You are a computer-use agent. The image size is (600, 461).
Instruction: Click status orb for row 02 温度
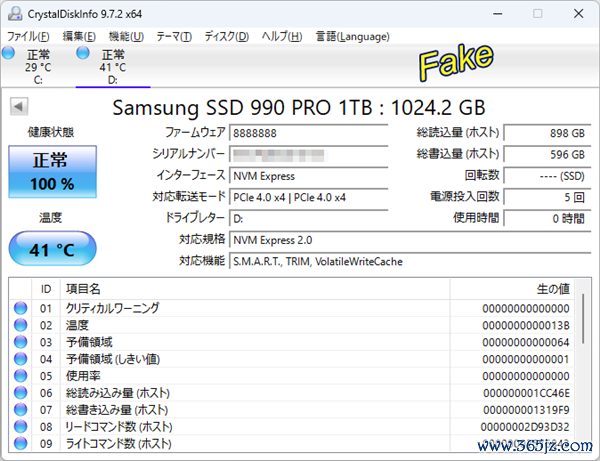click(21, 325)
